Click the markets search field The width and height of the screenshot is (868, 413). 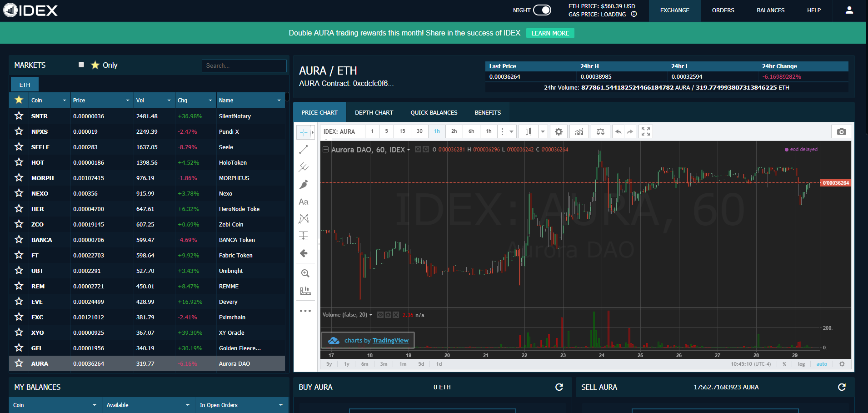244,65
